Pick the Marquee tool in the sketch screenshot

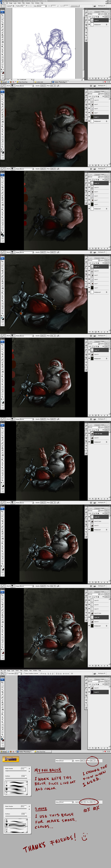(x=2, y=17)
